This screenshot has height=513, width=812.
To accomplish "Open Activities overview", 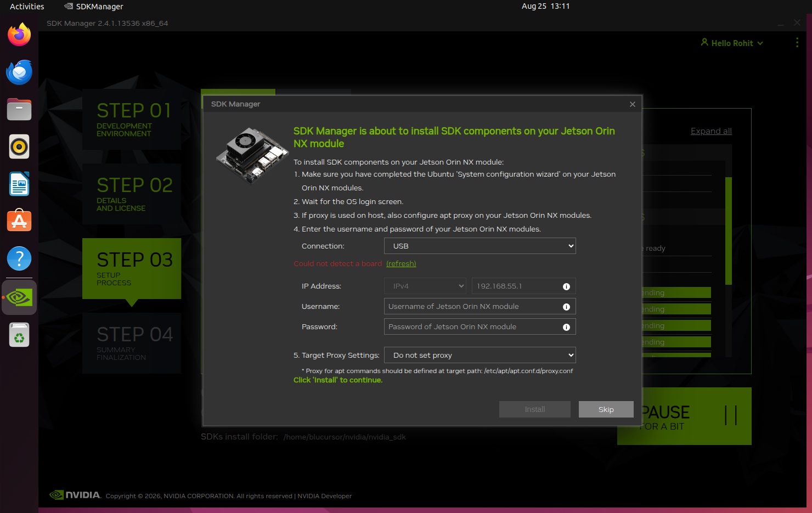I will tap(27, 7).
